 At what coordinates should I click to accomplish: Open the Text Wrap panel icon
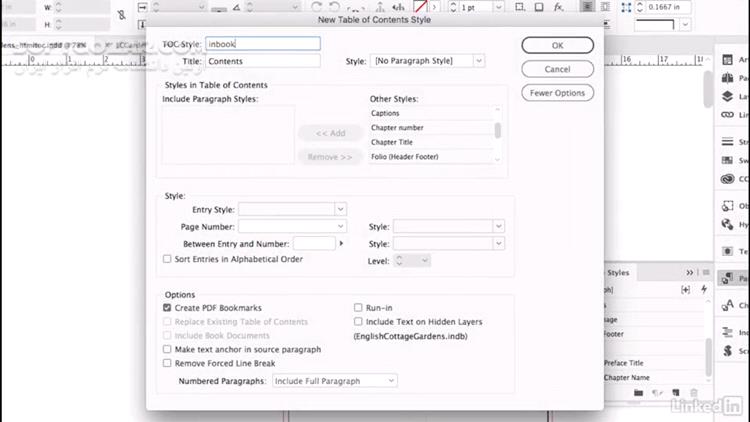pos(728,251)
